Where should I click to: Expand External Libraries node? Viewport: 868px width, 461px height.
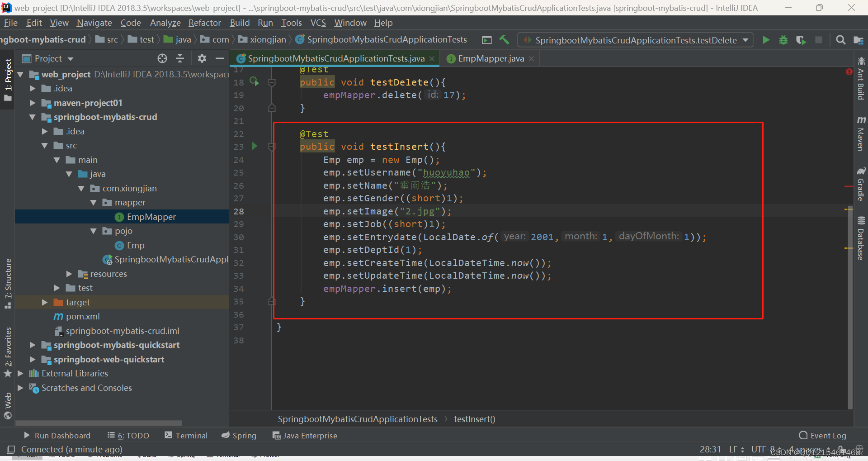coord(20,373)
